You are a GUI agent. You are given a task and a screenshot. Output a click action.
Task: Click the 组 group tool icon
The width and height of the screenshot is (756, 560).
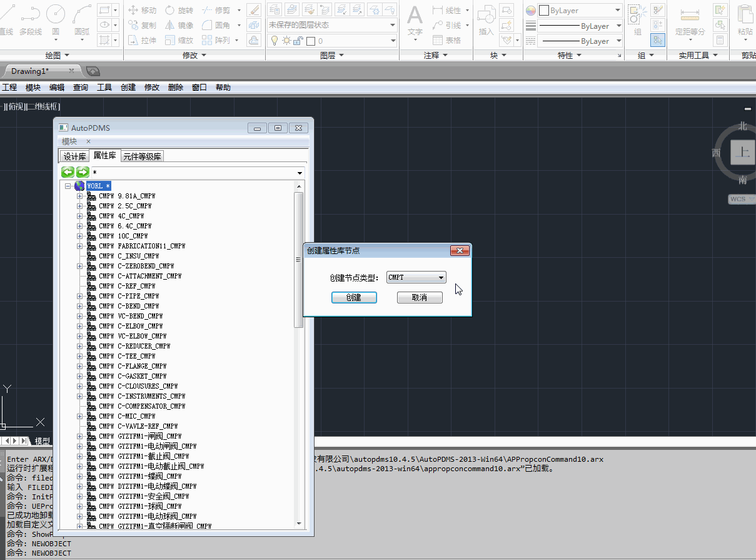[x=637, y=19]
